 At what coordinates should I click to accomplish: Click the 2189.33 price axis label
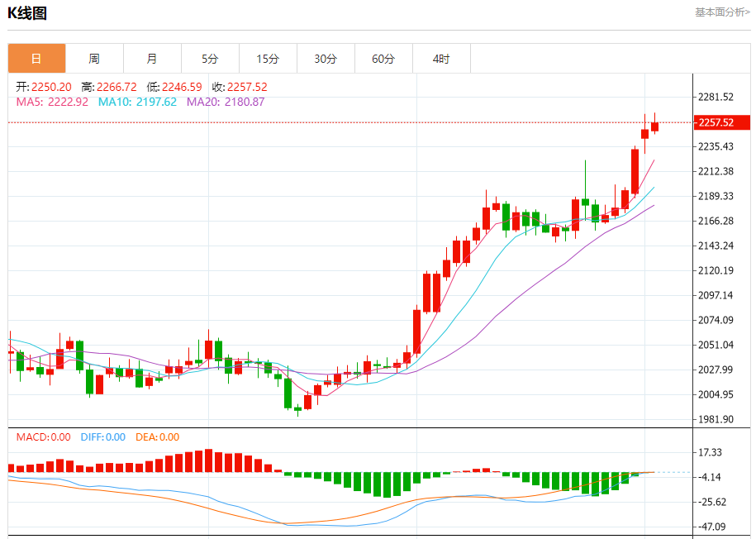click(716, 196)
